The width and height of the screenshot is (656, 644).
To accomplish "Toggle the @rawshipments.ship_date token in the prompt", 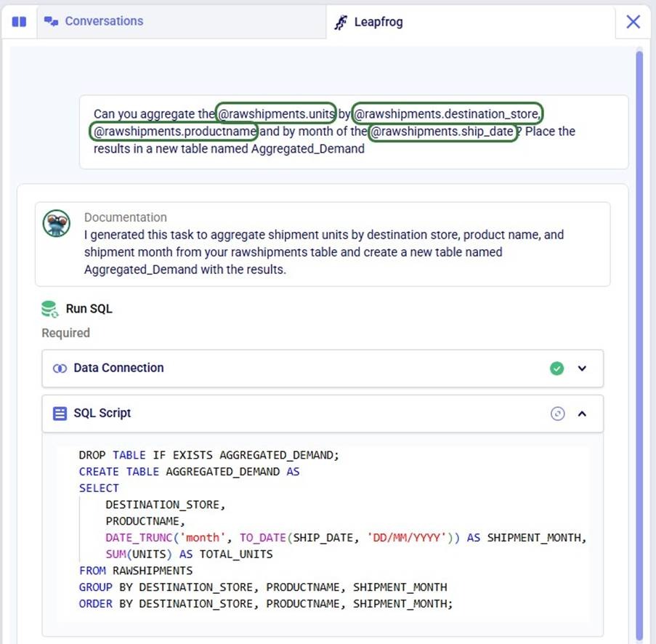I will (442, 132).
